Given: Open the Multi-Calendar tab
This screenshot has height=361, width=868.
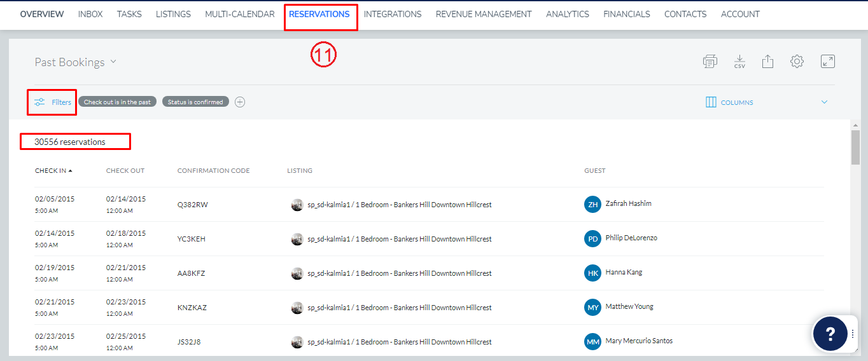Looking at the screenshot, I should (x=240, y=14).
